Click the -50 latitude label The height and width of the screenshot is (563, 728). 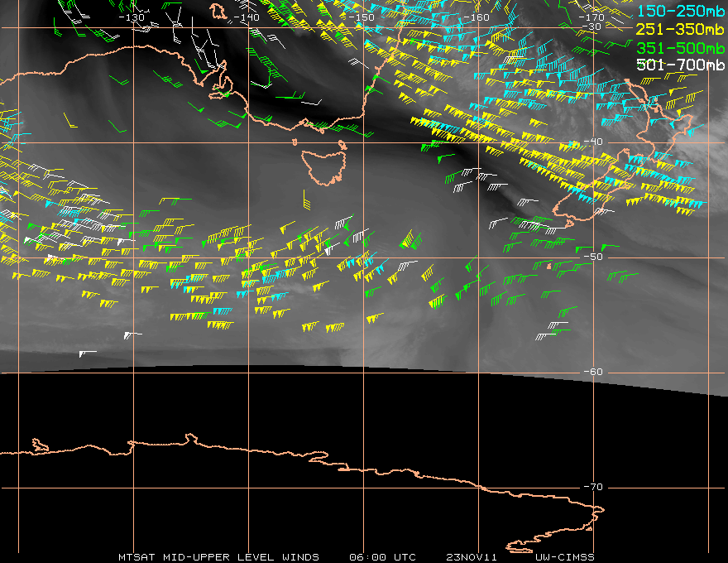coord(593,257)
